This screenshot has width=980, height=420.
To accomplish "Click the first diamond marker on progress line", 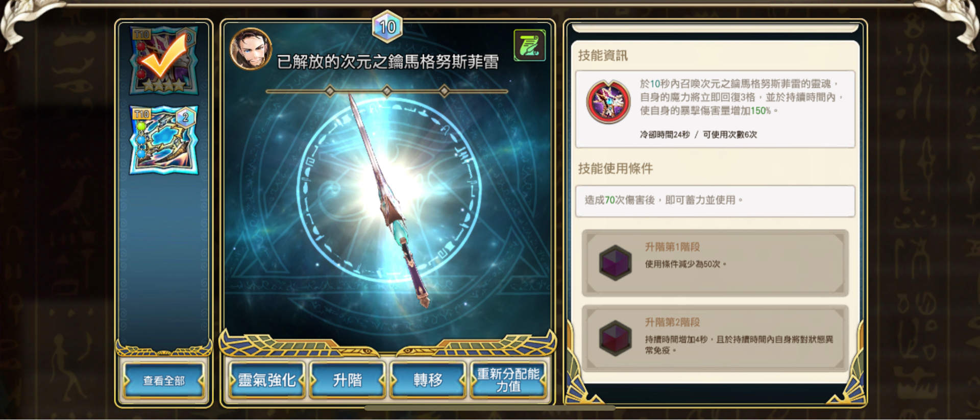I will (x=330, y=91).
